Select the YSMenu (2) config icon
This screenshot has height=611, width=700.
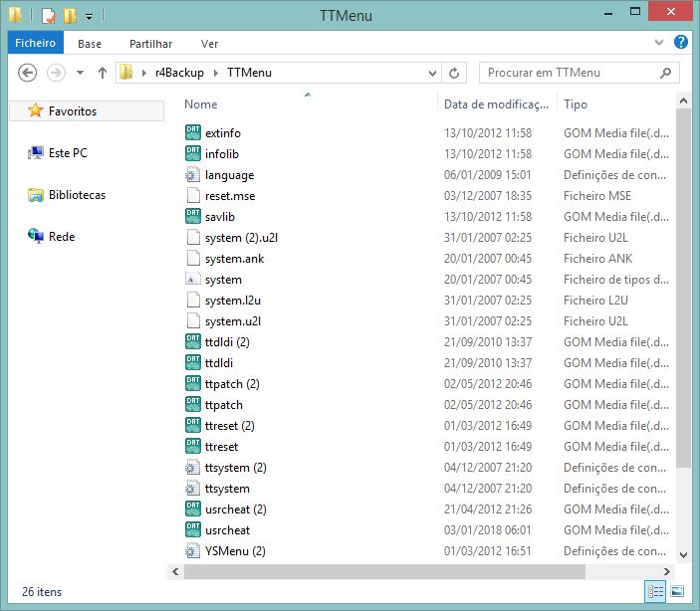coord(193,550)
